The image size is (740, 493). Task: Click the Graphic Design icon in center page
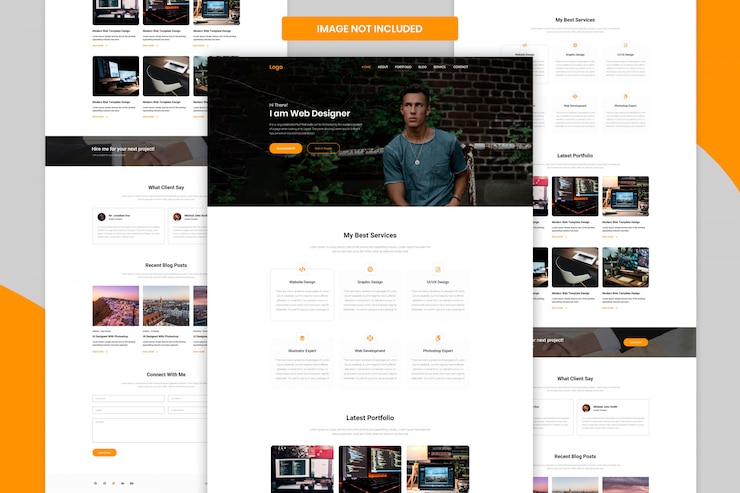tap(370, 269)
